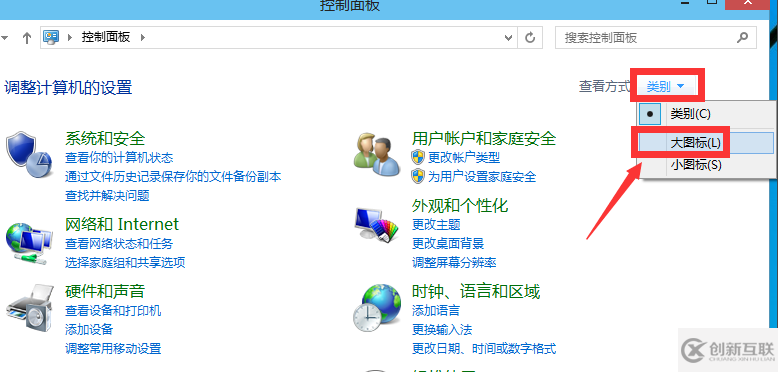The image size is (778, 372).
Task: Open the 网络和 Internet heading
Action: coord(122,224)
